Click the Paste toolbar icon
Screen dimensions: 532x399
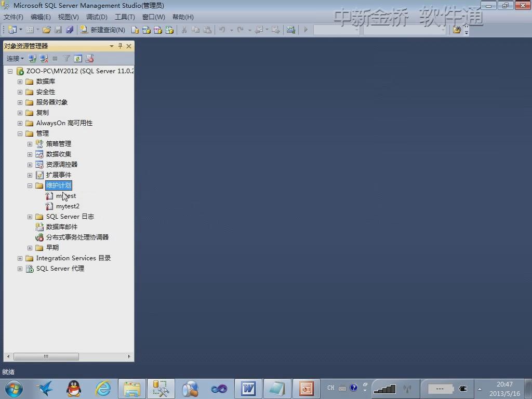tap(207, 30)
